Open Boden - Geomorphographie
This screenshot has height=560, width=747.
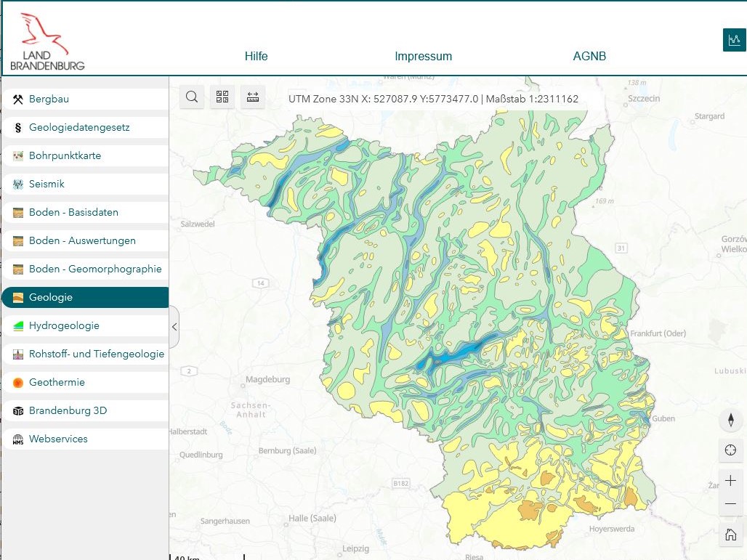[x=86, y=269]
